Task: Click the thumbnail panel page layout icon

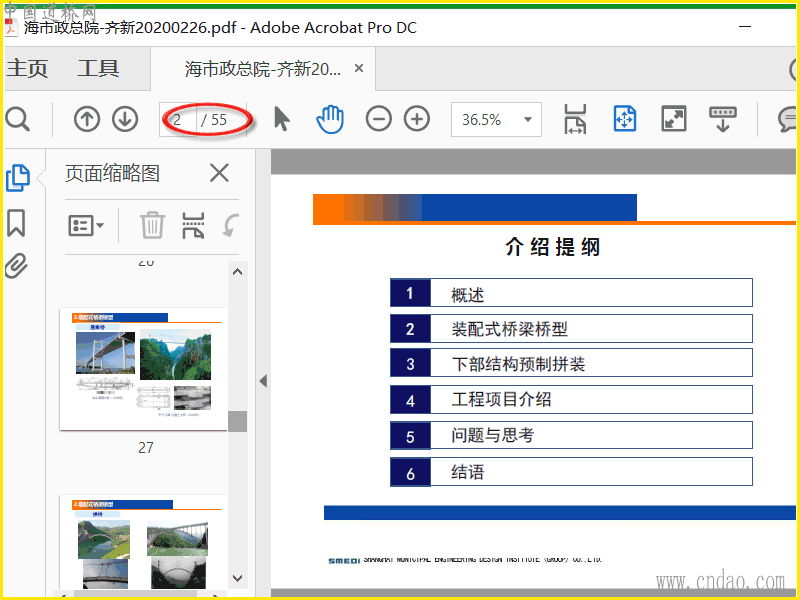Action: click(193, 226)
